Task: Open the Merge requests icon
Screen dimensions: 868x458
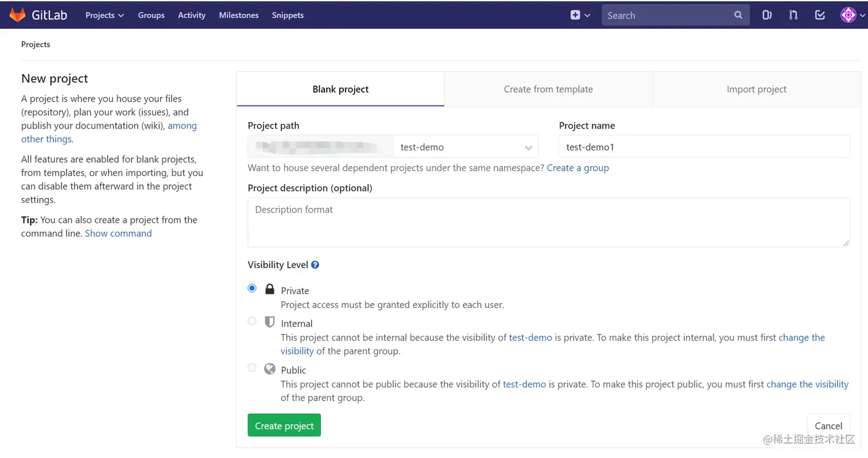Action: click(793, 15)
